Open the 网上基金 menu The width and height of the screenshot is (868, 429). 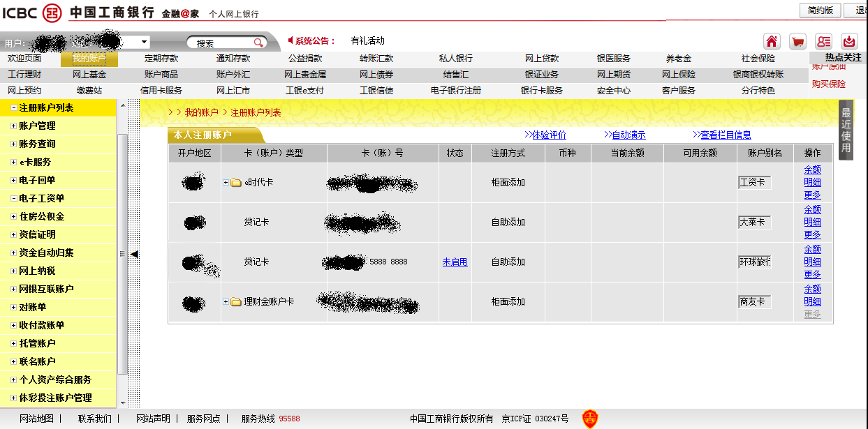point(89,75)
